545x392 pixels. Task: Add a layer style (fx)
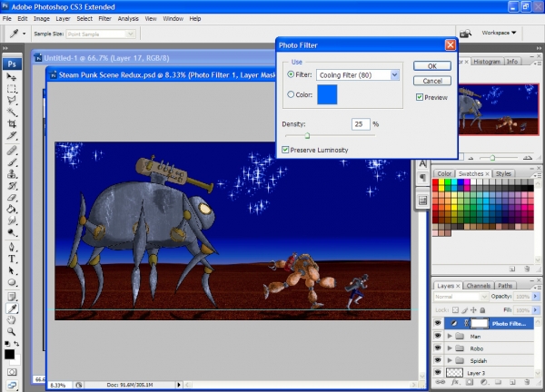pyautogui.click(x=455, y=382)
